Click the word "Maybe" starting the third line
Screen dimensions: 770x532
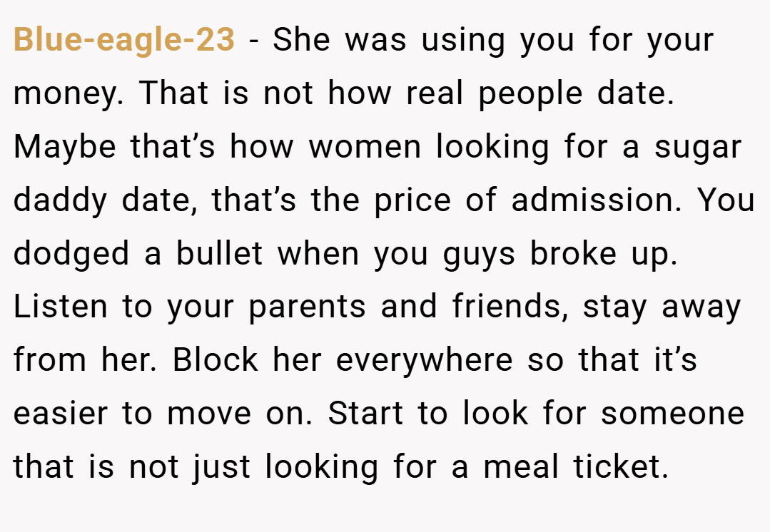tap(65, 148)
